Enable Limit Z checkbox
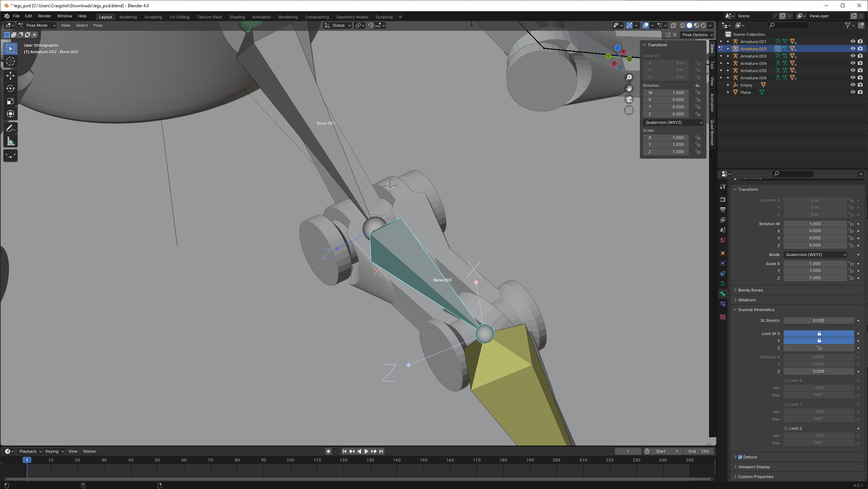Viewport: 868px width, 489px height. point(786,429)
